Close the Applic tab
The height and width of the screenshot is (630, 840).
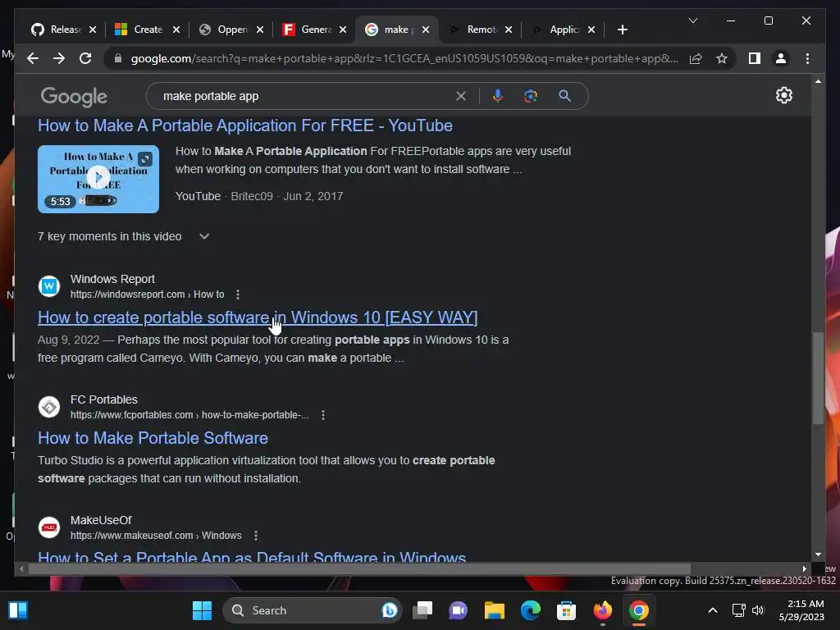pyautogui.click(x=591, y=30)
